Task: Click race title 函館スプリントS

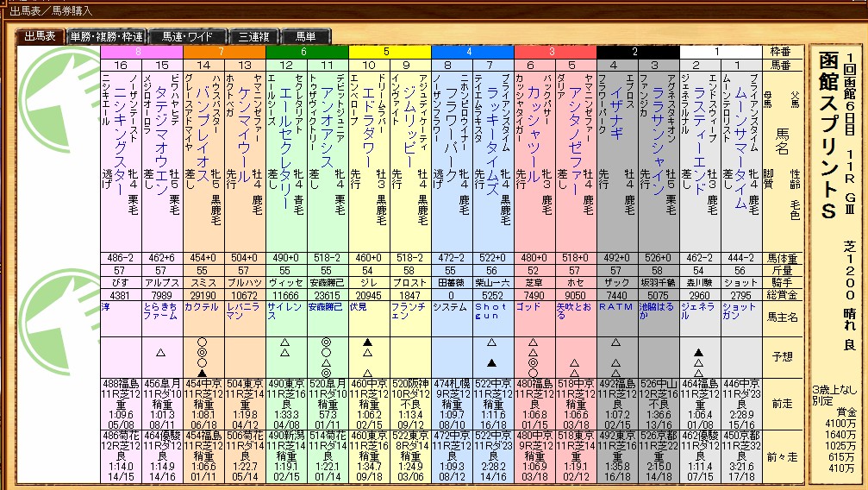Action: (x=828, y=135)
